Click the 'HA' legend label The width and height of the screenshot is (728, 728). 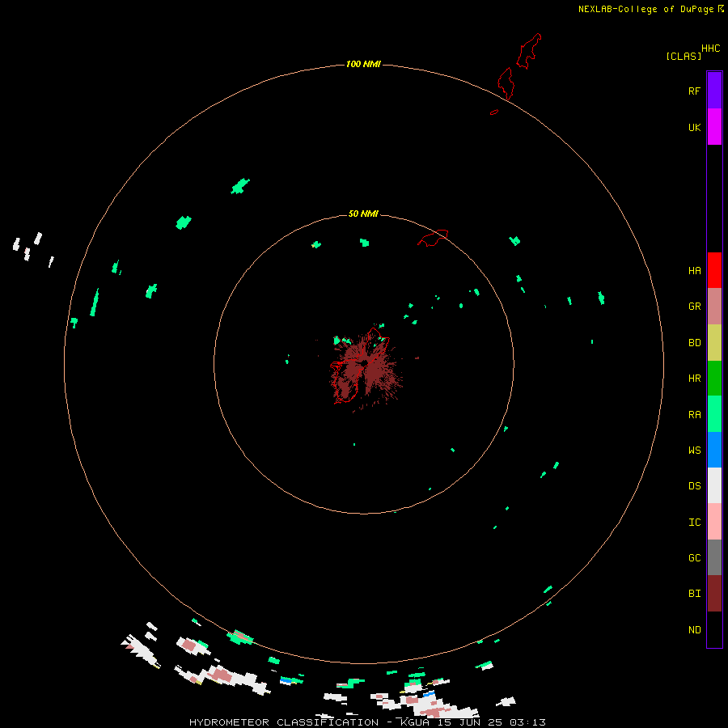(695, 270)
